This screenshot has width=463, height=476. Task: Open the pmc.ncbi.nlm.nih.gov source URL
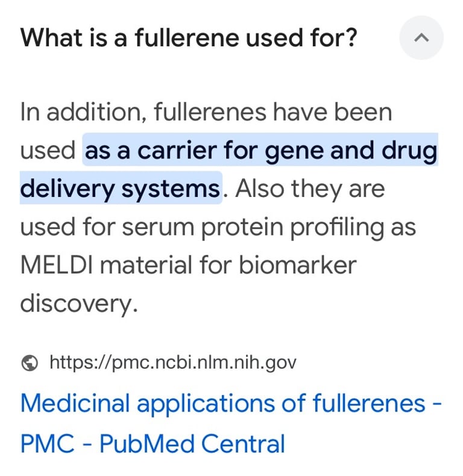pos(173,363)
